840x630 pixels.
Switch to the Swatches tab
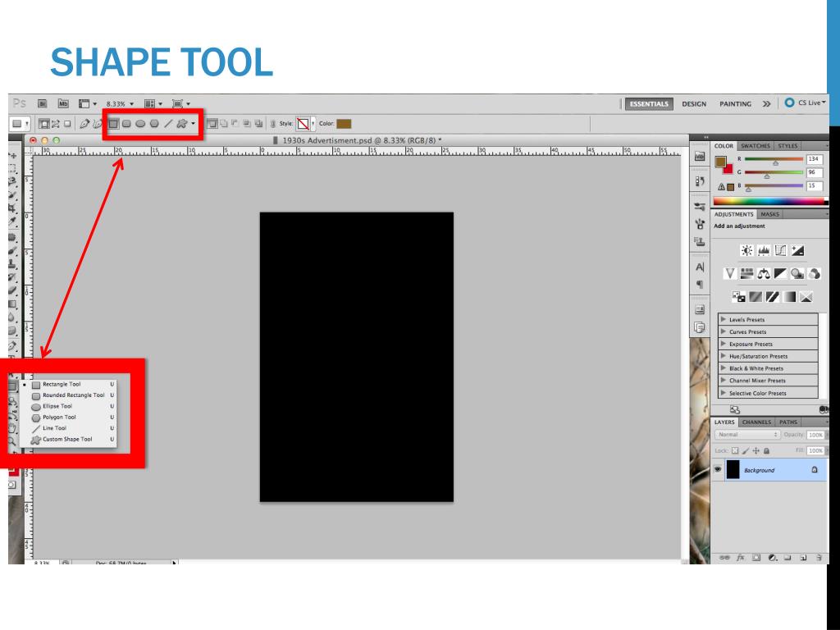click(x=756, y=146)
